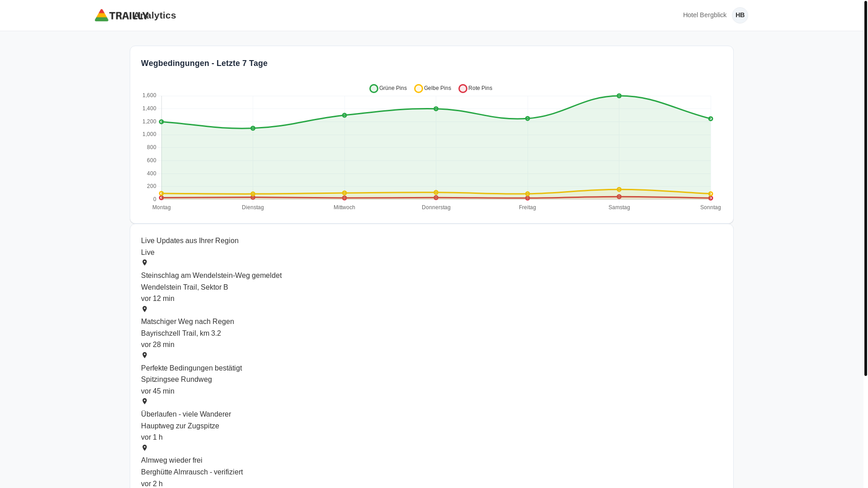Open 'Perfekte Bedingungen bestätigt' update

[191, 368]
